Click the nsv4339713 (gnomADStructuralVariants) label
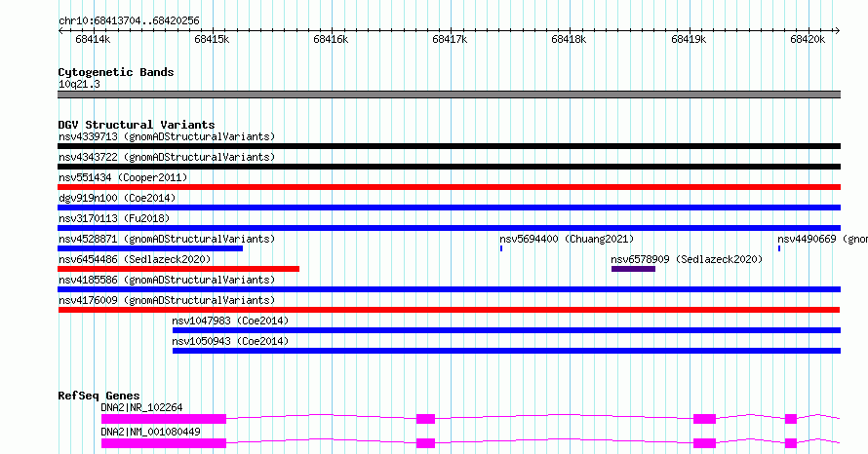 coord(167,136)
